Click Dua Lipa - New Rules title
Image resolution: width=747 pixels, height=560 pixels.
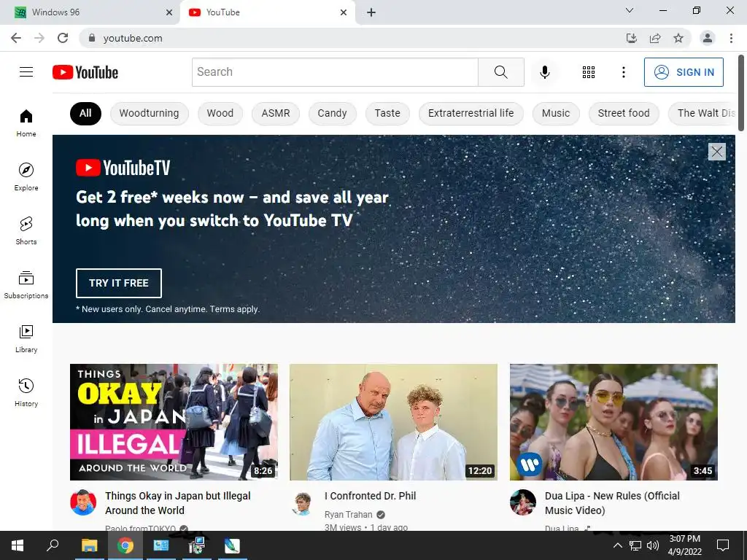[612, 503]
